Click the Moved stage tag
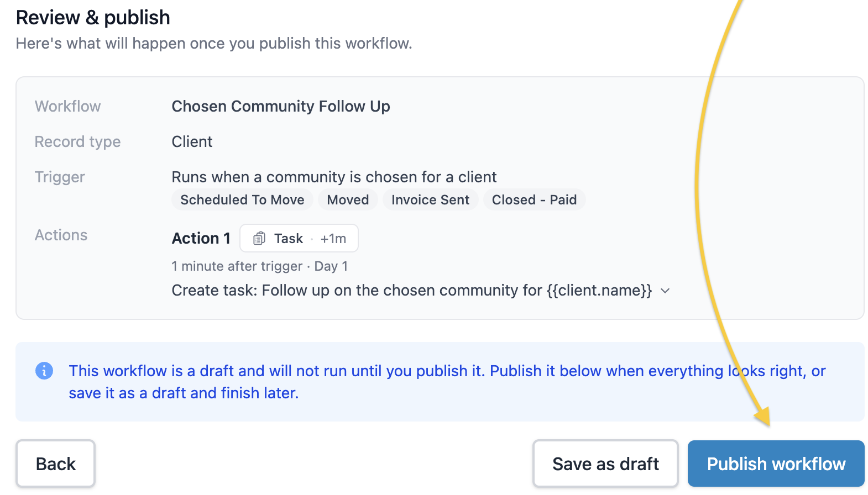This screenshot has height=495, width=868. 348,199
